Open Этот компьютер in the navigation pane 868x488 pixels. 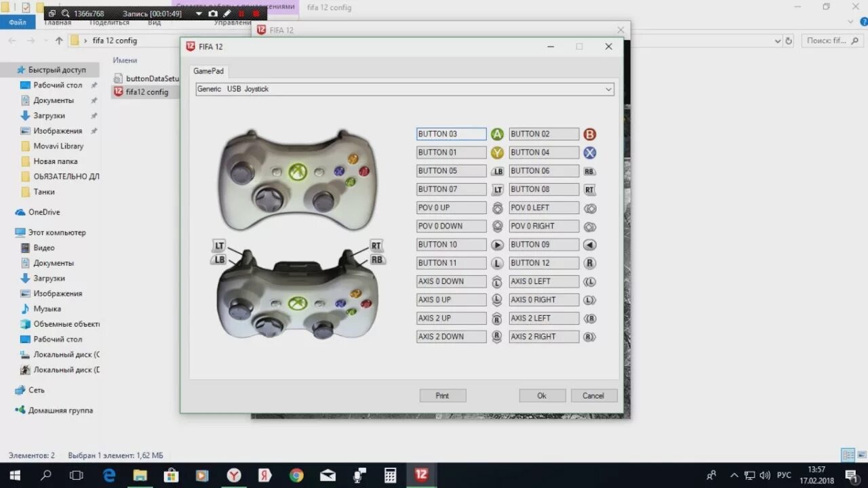coord(51,232)
